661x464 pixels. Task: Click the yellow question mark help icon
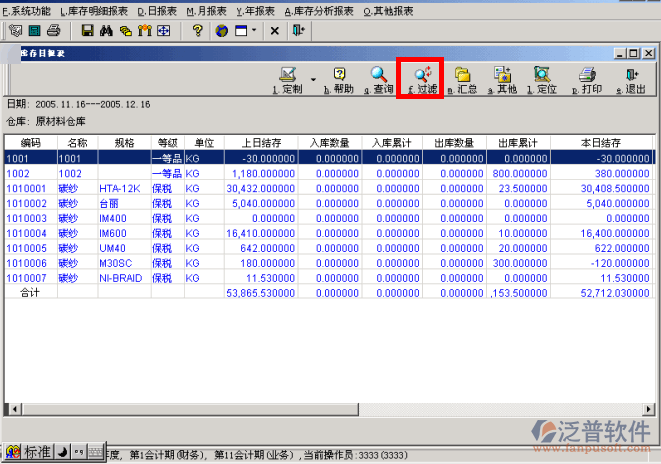click(198, 31)
